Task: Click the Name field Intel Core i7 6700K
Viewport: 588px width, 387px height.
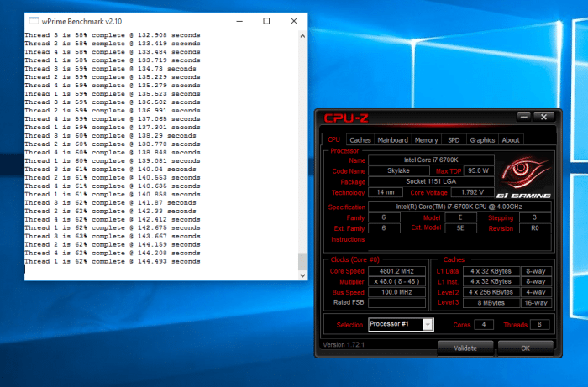Action: tap(431, 160)
